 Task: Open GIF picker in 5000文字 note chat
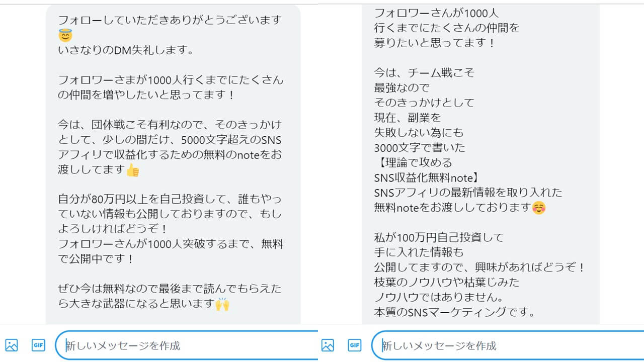coord(39,345)
